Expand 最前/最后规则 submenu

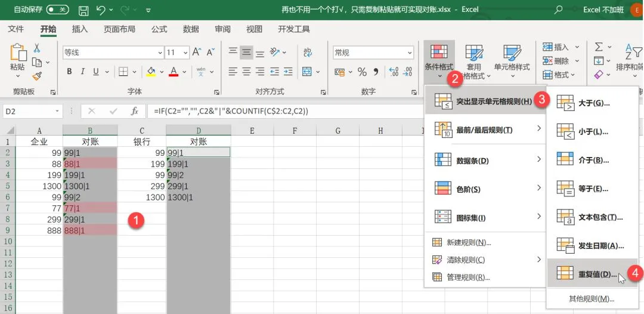(485, 130)
